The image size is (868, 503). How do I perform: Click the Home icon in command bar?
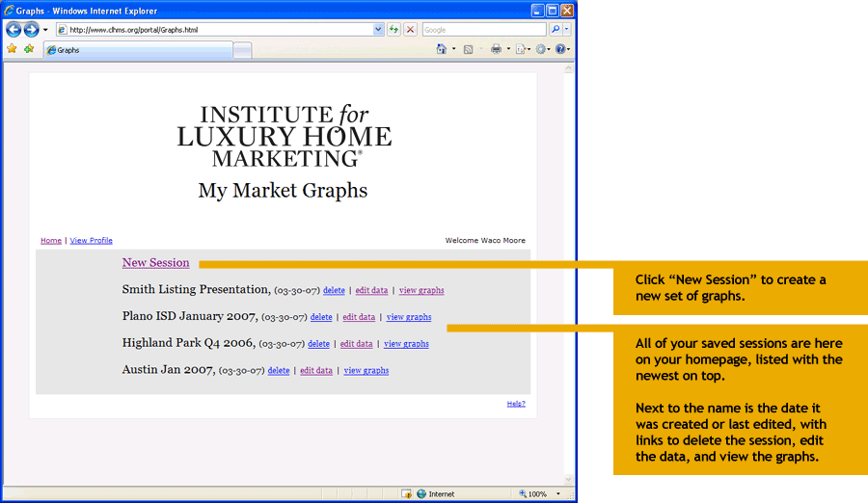[441, 49]
